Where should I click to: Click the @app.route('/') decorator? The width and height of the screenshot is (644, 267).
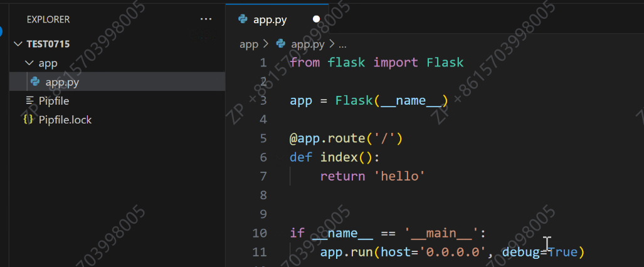click(346, 139)
